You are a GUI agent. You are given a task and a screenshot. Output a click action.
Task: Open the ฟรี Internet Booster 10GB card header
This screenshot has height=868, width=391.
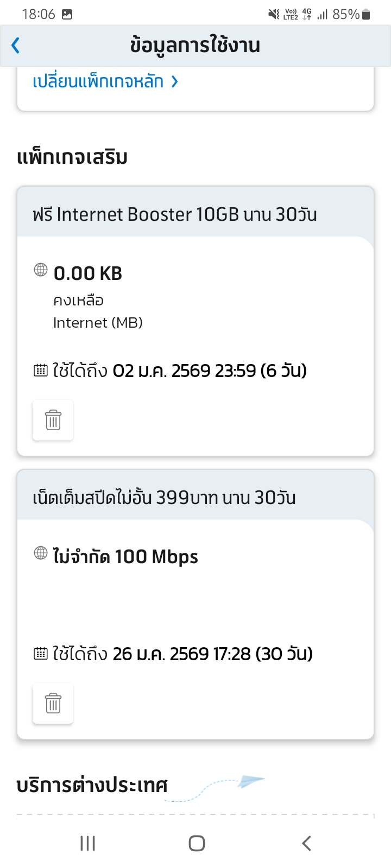(174, 214)
